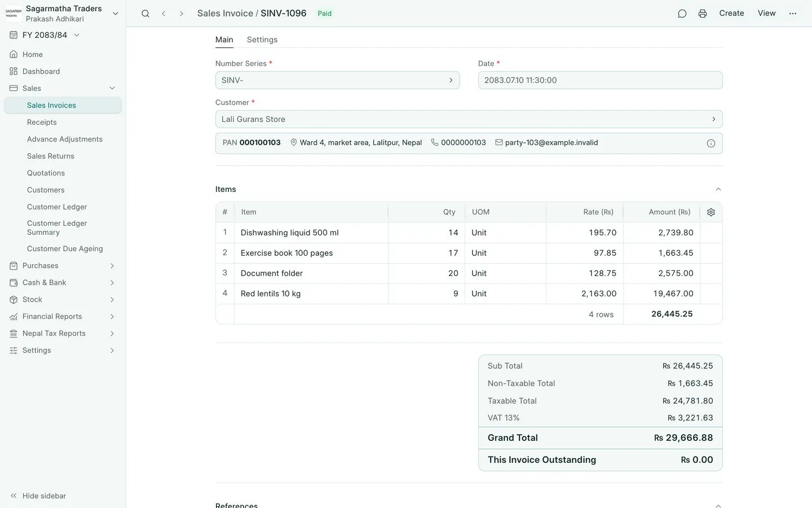The width and height of the screenshot is (812, 508).
Task: Open the search magnifier icon
Action: [145, 14]
